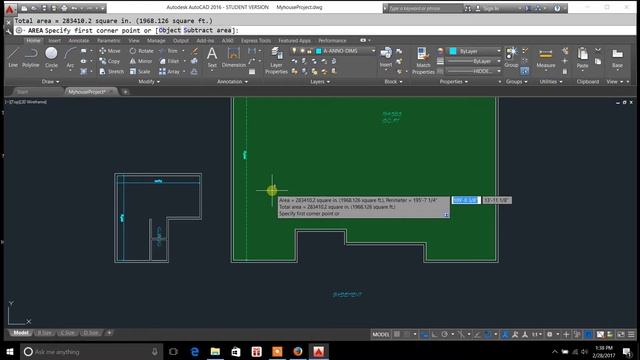The image size is (640, 360).
Task: Click the Group tool
Action: pyautogui.click(x=511, y=57)
